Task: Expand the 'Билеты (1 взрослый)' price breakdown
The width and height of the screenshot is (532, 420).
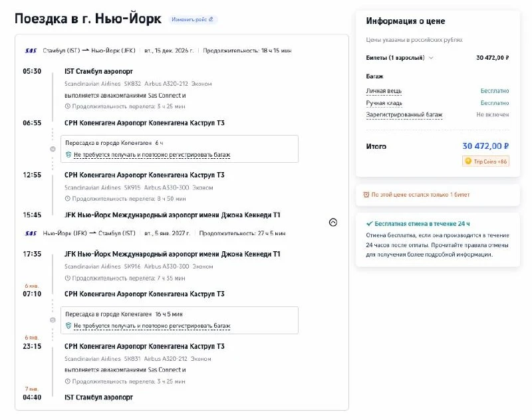Action: 400,58
